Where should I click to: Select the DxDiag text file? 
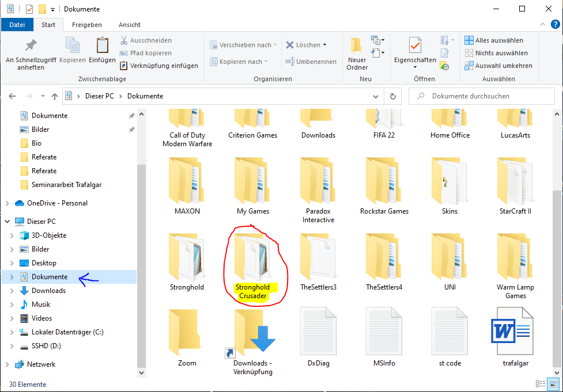point(319,337)
